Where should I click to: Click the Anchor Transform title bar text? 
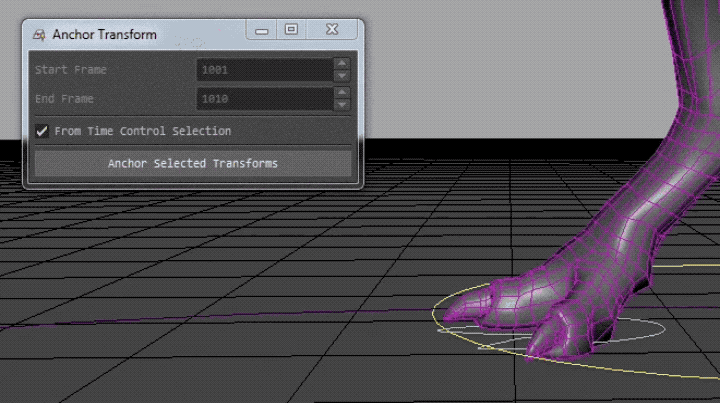[104, 35]
